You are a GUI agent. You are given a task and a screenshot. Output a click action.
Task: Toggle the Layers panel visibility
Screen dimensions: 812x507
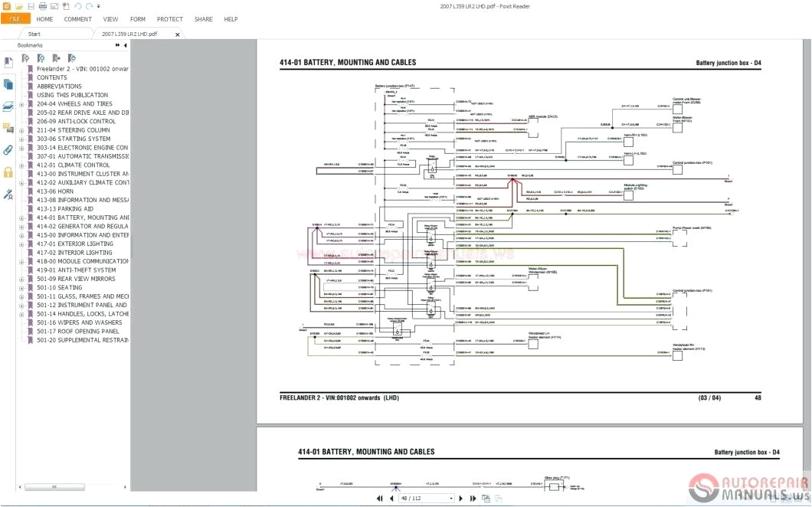click(8, 107)
